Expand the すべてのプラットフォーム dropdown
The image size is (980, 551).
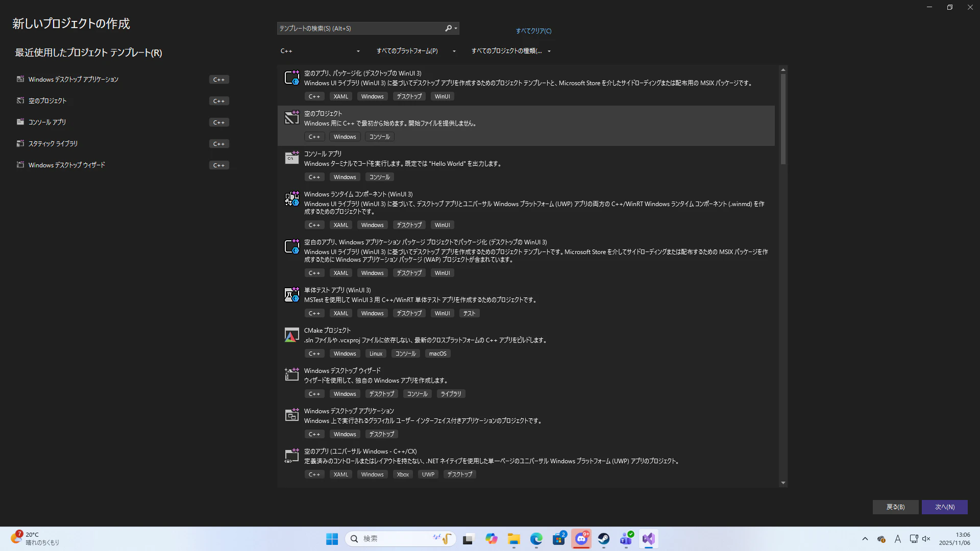[416, 51]
